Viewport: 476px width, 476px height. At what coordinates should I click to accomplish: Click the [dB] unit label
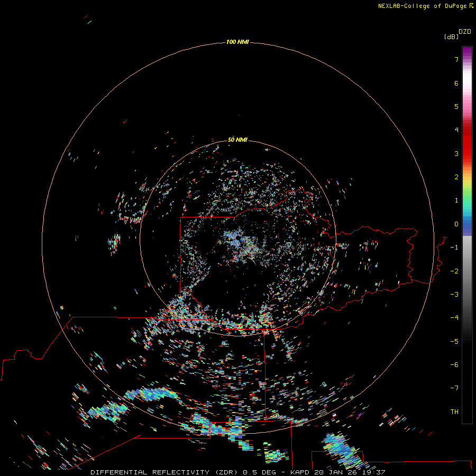(452, 36)
